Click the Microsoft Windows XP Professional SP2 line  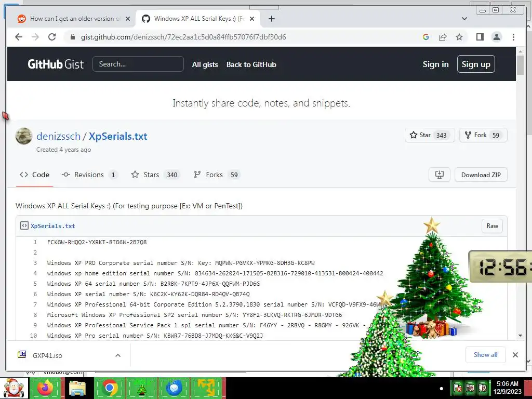pyautogui.click(x=194, y=315)
